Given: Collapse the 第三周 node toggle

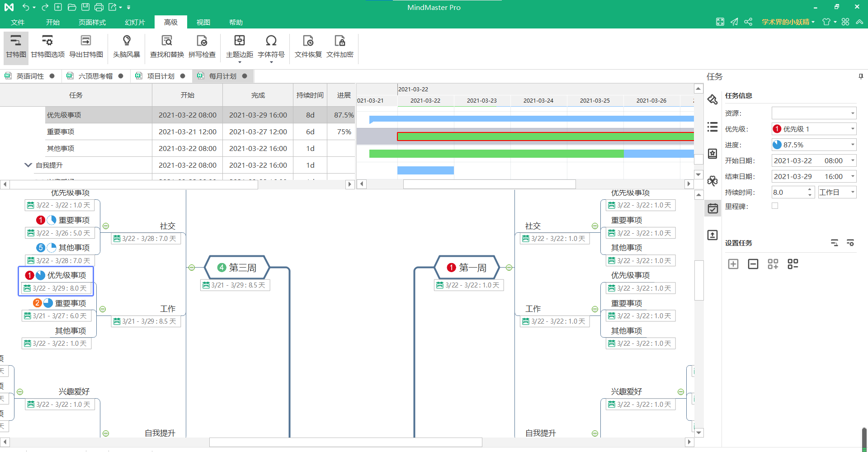Looking at the screenshot, I should tap(192, 268).
